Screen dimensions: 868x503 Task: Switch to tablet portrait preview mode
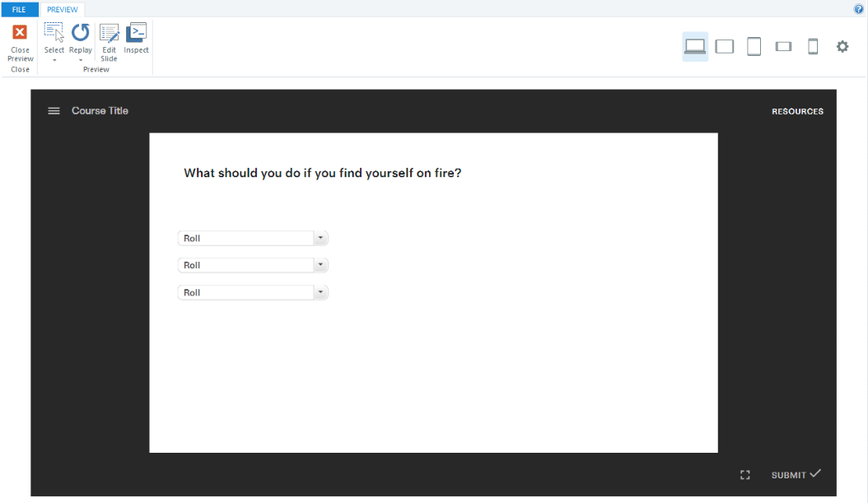(x=754, y=46)
